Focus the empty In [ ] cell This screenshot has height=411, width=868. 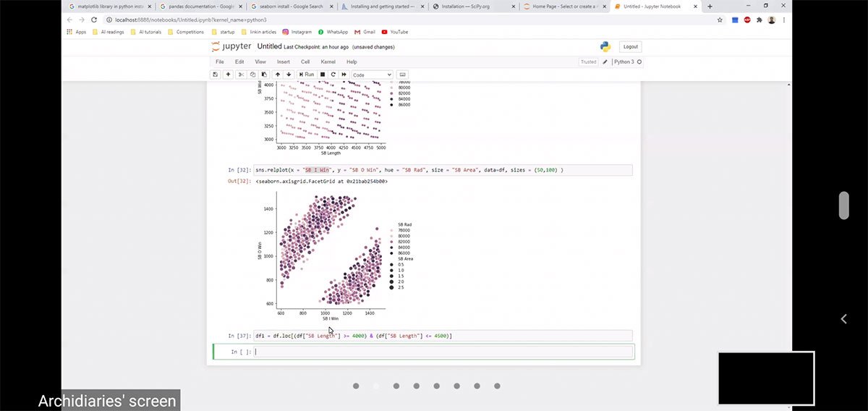[x=443, y=352]
